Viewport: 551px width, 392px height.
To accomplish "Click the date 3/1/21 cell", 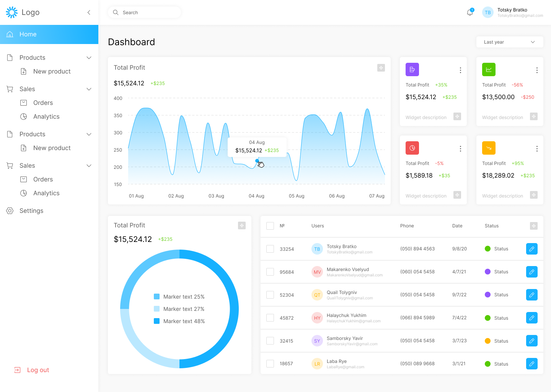I will pos(459,364).
